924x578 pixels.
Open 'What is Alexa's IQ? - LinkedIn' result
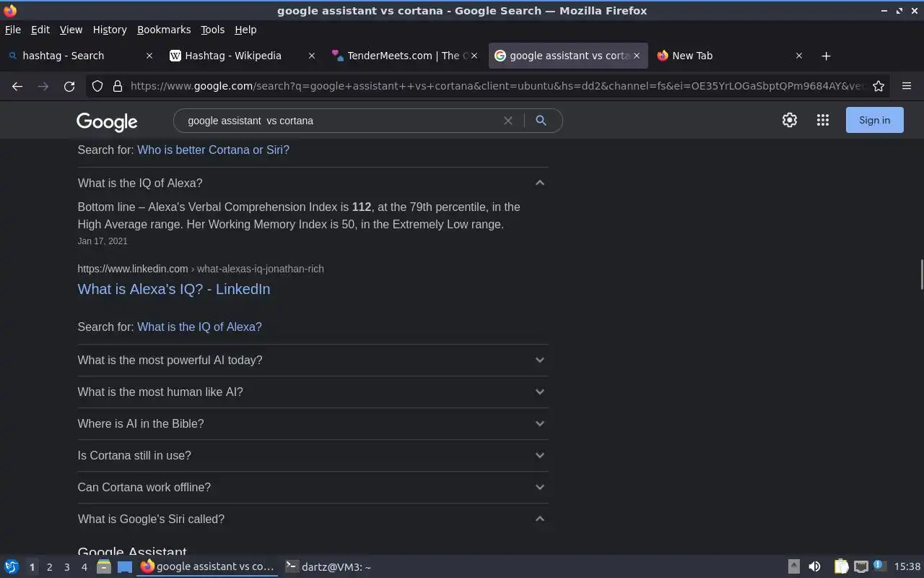click(174, 289)
